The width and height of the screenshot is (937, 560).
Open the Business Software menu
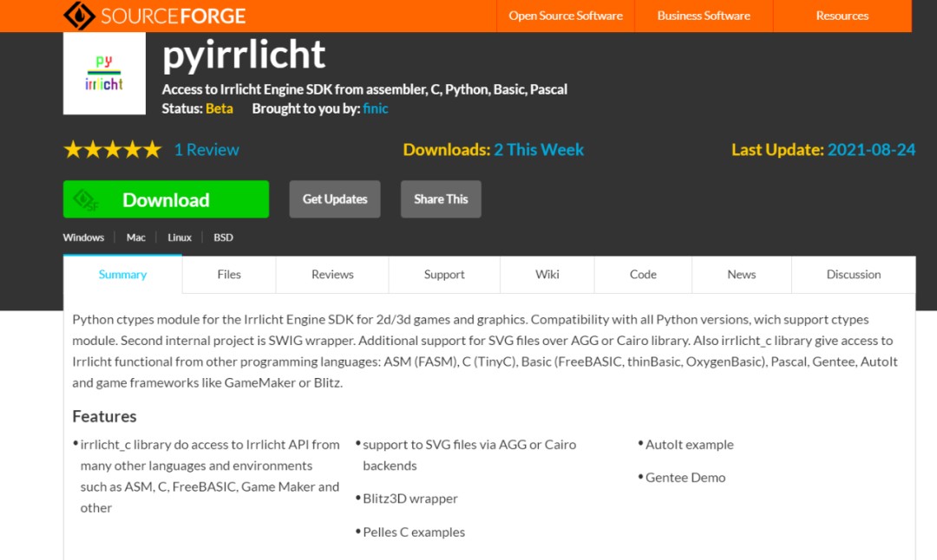pos(704,16)
